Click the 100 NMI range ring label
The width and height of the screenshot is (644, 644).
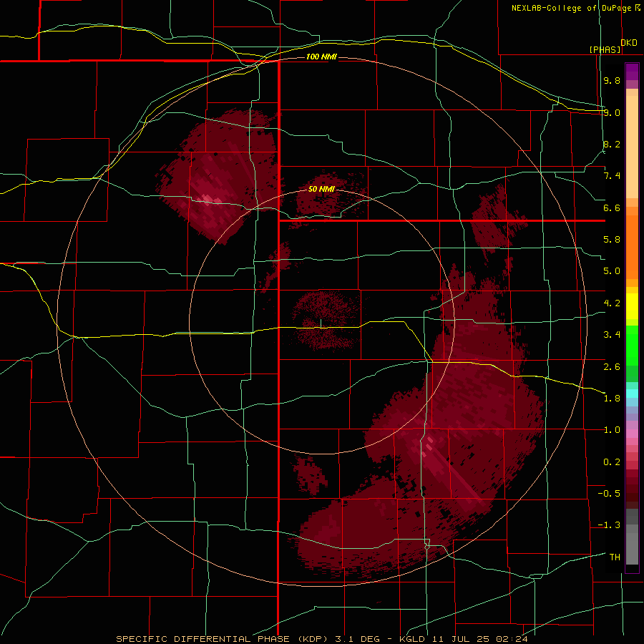[x=321, y=57]
